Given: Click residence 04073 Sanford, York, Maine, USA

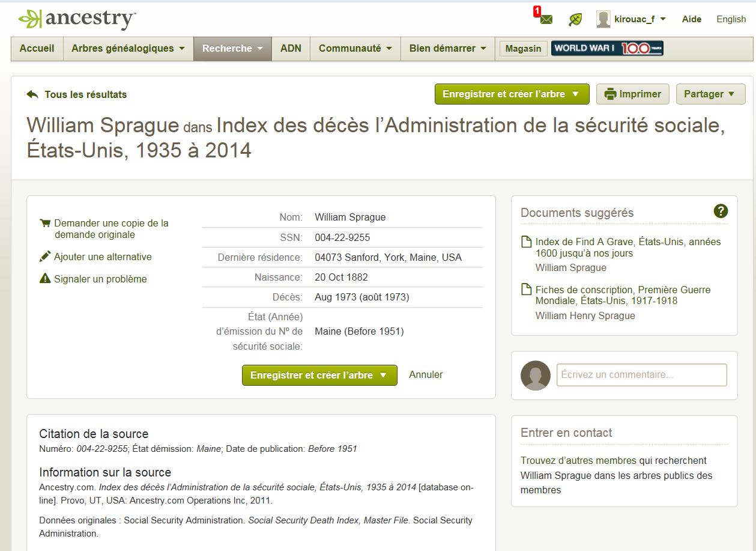Looking at the screenshot, I should (388, 257).
